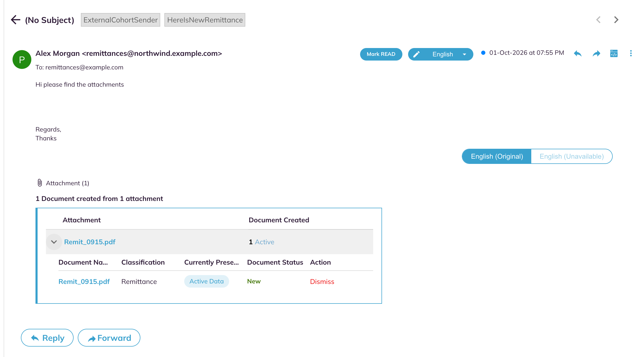Click the email date 01-Oct-2026 at 07:55 PM

pyautogui.click(x=527, y=53)
